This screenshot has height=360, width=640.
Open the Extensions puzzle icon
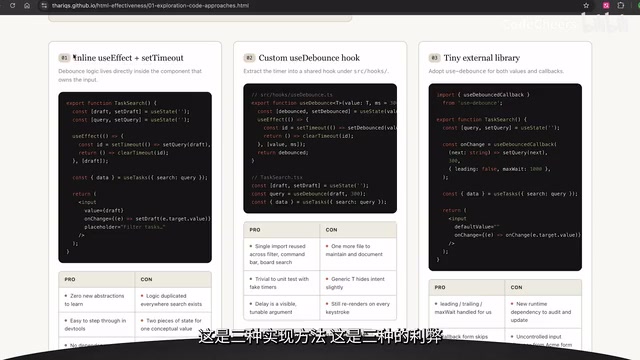click(x=621, y=5)
